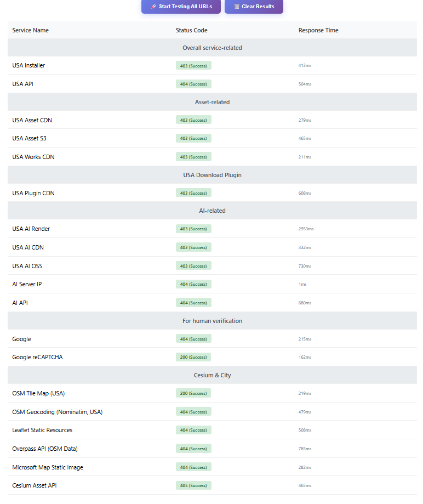Click the AI Server IP status badge

tap(193, 284)
